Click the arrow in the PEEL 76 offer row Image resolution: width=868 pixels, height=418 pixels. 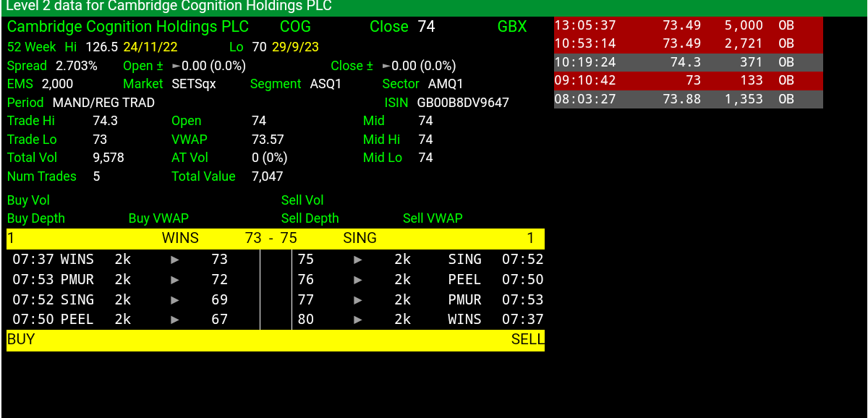[x=358, y=280]
